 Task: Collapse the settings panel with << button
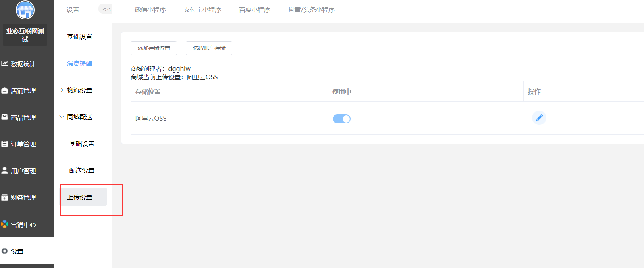(x=106, y=9)
